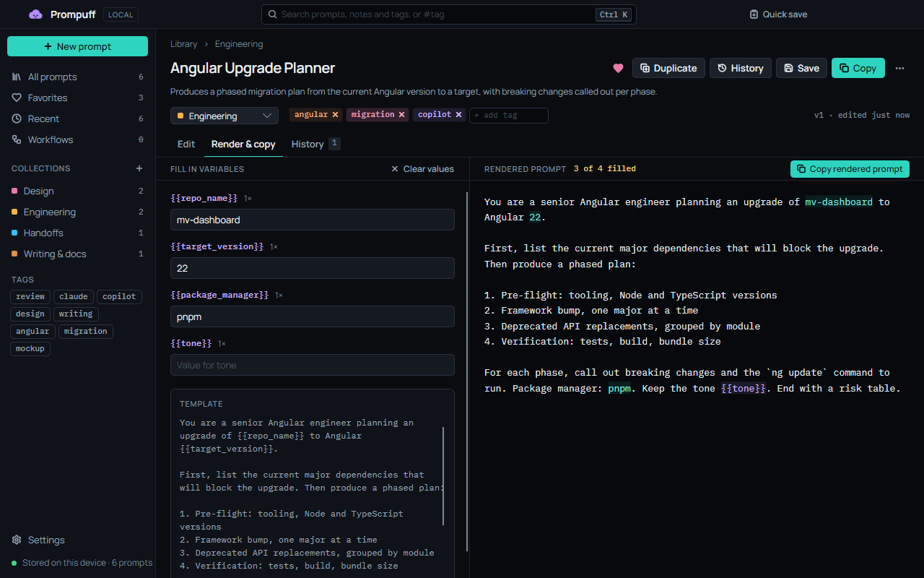924x578 pixels.
Task: Edit the target_version value field
Action: [x=313, y=268]
